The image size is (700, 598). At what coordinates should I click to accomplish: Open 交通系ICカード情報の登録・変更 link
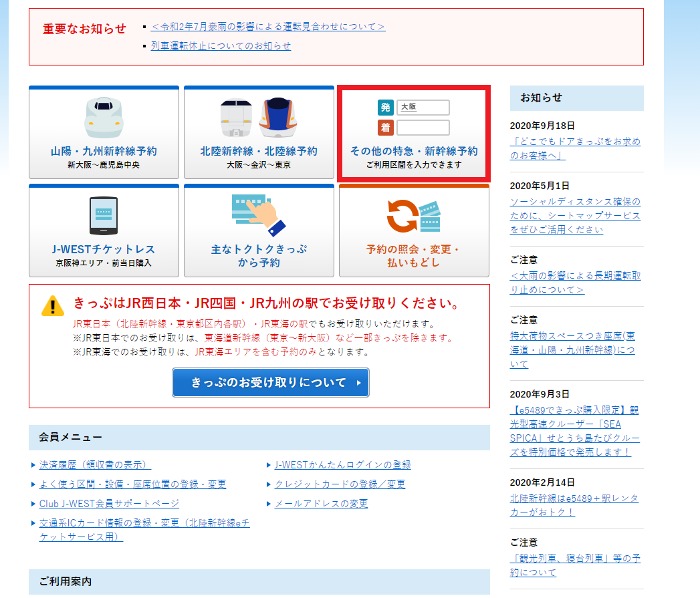[144, 530]
